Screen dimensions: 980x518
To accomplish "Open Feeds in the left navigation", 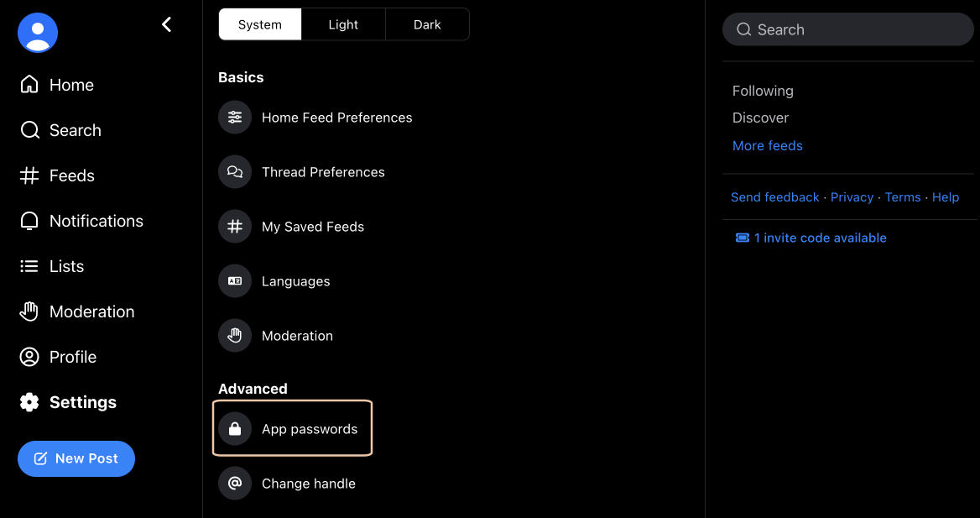I will (58, 175).
